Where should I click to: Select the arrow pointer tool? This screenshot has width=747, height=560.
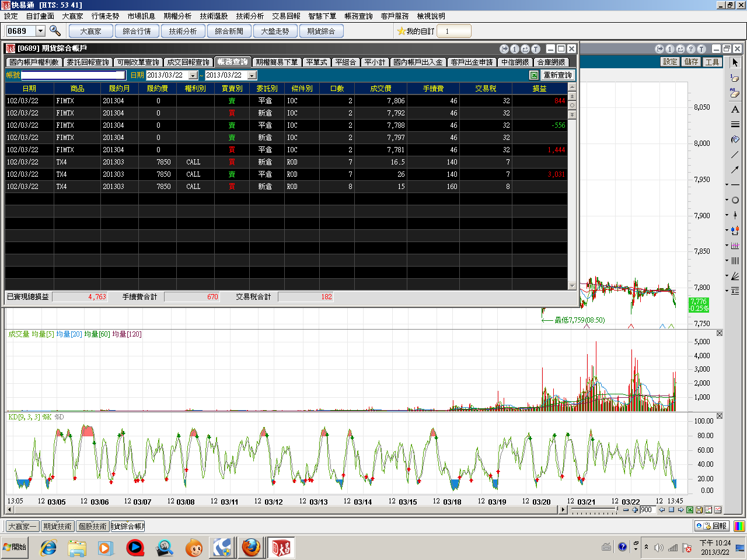(735, 62)
